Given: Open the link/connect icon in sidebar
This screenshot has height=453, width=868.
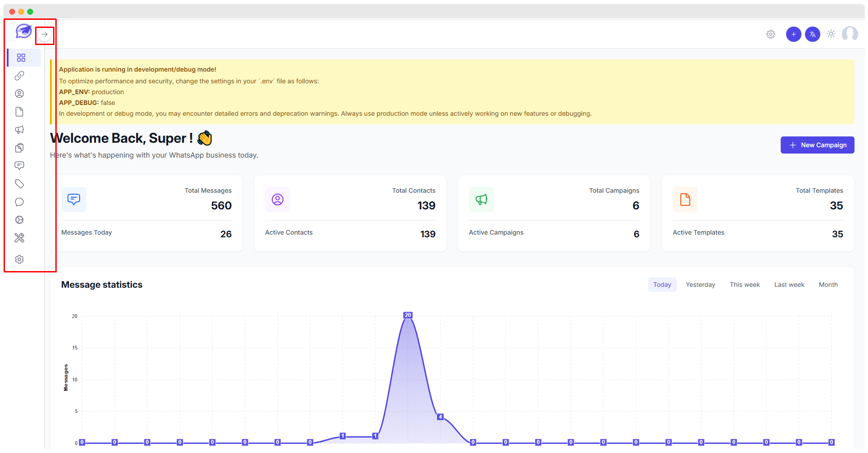Looking at the screenshot, I should point(19,76).
